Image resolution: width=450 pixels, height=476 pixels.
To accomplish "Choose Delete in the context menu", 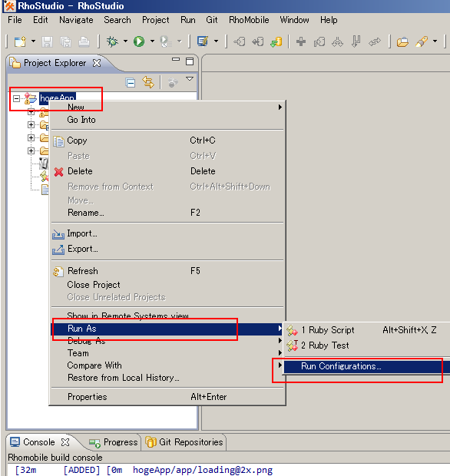I will point(167,171).
